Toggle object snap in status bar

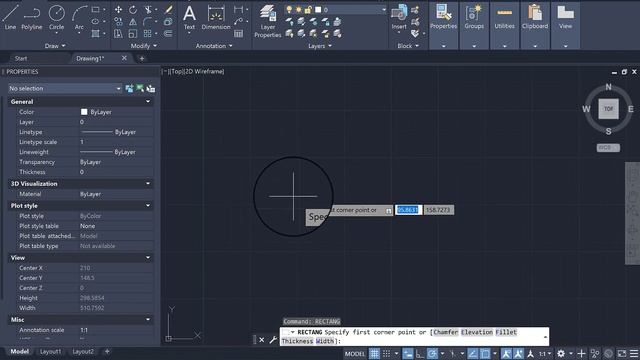(485, 353)
